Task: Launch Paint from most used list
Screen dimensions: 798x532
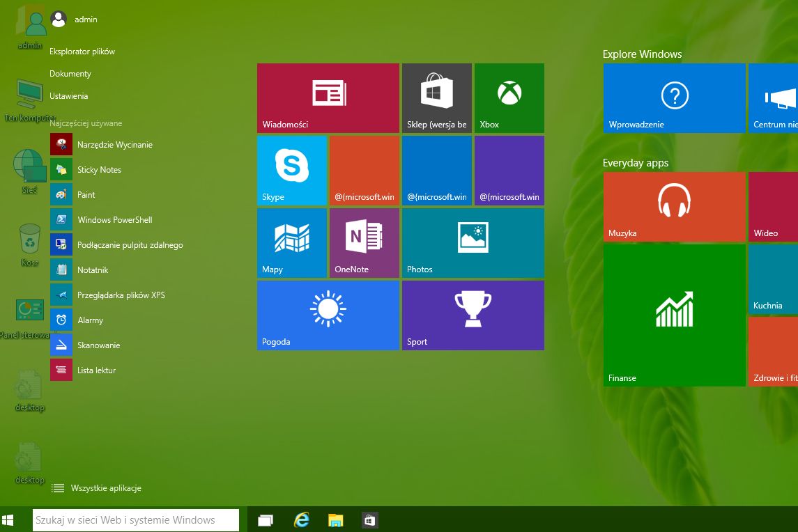Action: coord(86,194)
